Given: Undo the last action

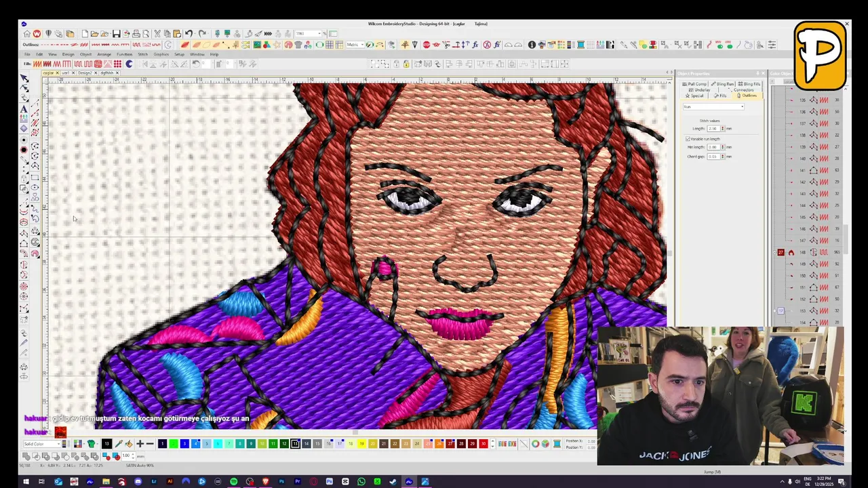Looking at the screenshot, I should pos(189,33).
